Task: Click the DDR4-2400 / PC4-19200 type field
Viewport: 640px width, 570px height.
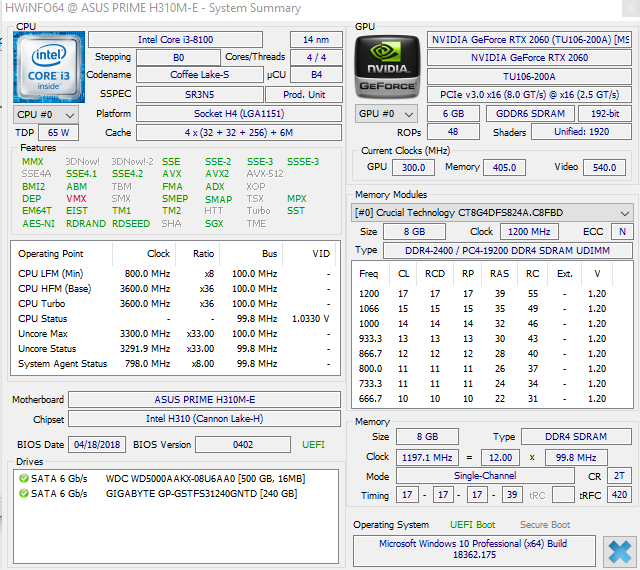Action: [x=508, y=250]
